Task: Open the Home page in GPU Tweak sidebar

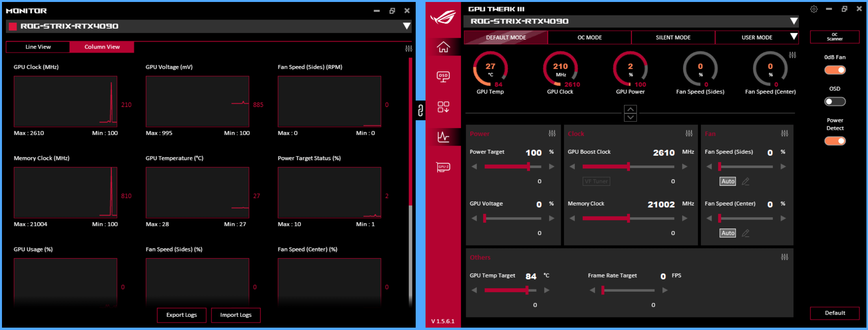Action: [443, 47]
